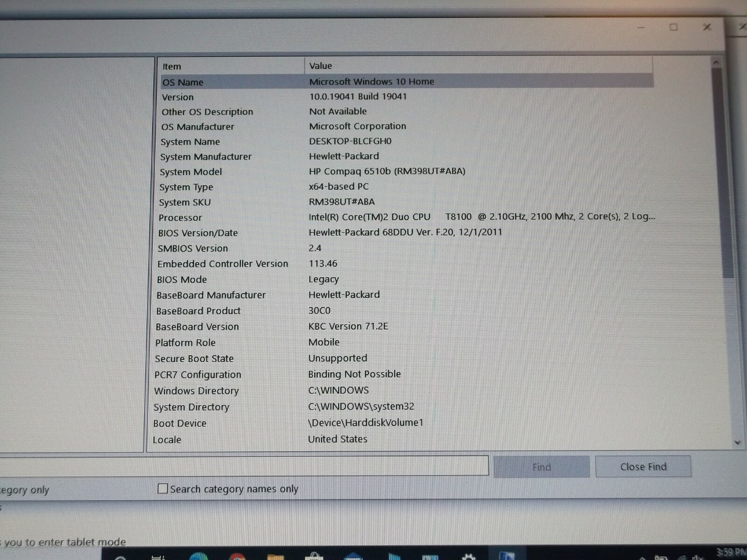Click the value DESKTOP-BLCFGH0
The height and width of the screenshot is (560, 747).
pyautogui.click(x=350, y=141)
